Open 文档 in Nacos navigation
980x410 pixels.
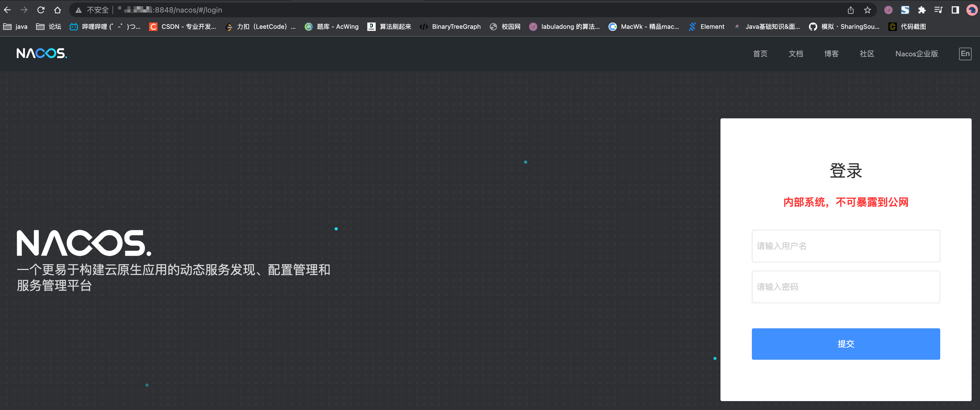coord(796,54)
